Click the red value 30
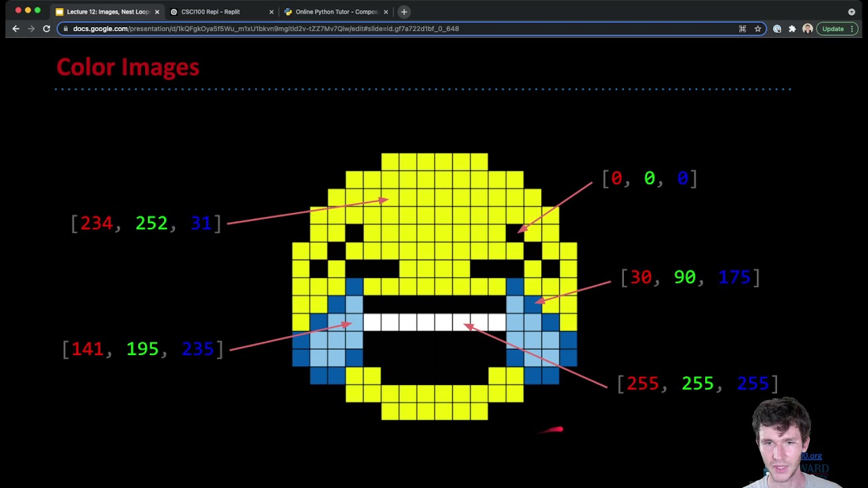This screenshot has height=488, width=868. (641, 277)
